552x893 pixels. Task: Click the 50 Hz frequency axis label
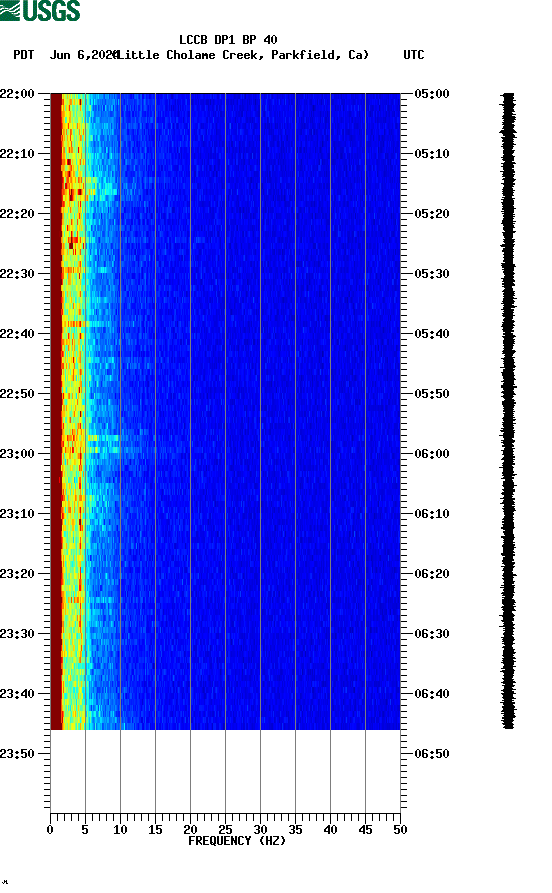click(x=400, y=830)
